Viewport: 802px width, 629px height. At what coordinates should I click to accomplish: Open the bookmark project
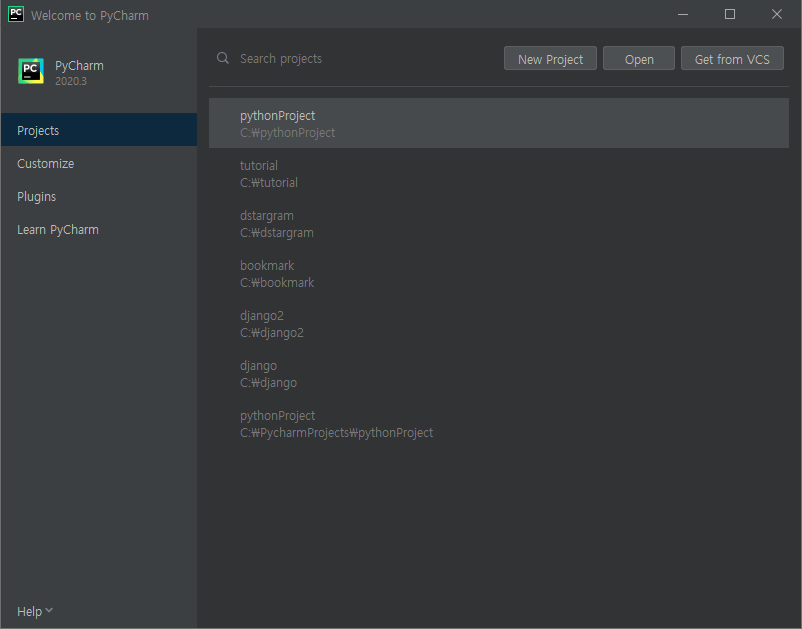pos(499,274)
